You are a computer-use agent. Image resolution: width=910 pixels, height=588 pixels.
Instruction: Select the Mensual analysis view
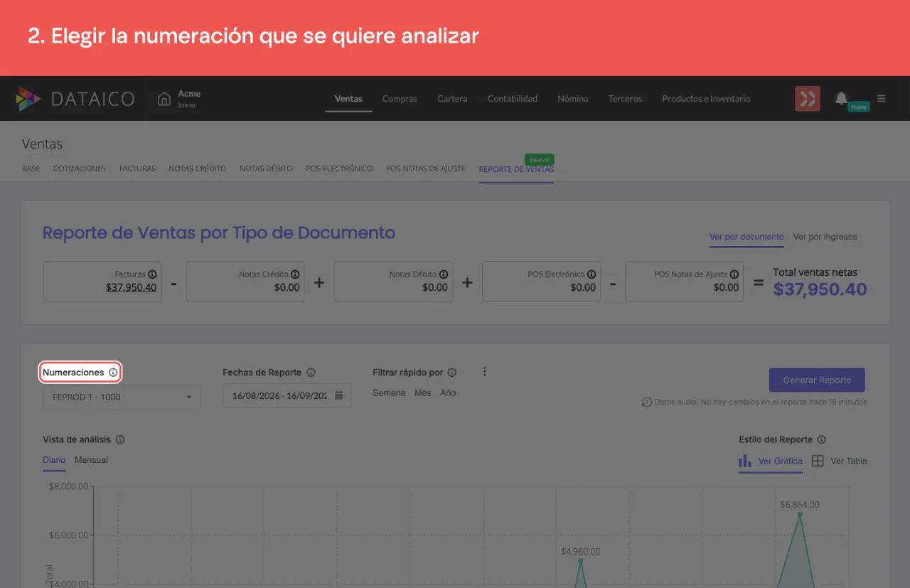92,460
